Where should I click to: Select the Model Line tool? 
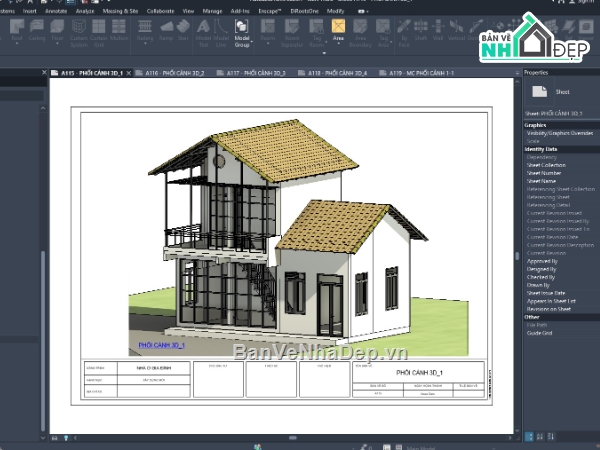[221, 33]
